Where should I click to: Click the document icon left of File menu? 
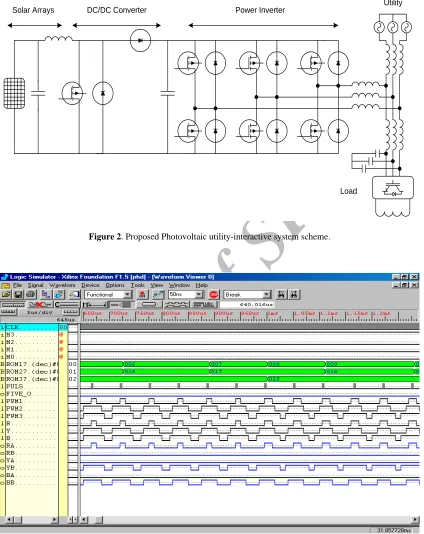tap(5, 285)
